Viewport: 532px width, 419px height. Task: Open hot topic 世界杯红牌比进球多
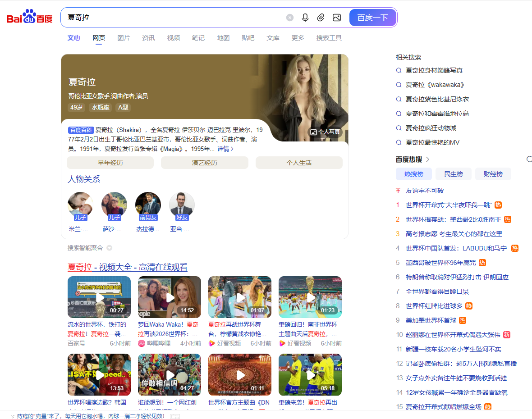[434, 306]
